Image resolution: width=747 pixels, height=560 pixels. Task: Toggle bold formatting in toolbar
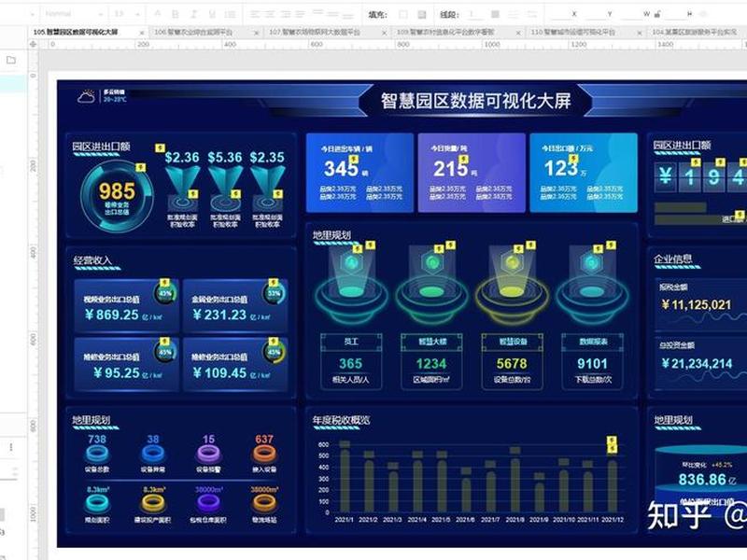click(x=176, y=14)
